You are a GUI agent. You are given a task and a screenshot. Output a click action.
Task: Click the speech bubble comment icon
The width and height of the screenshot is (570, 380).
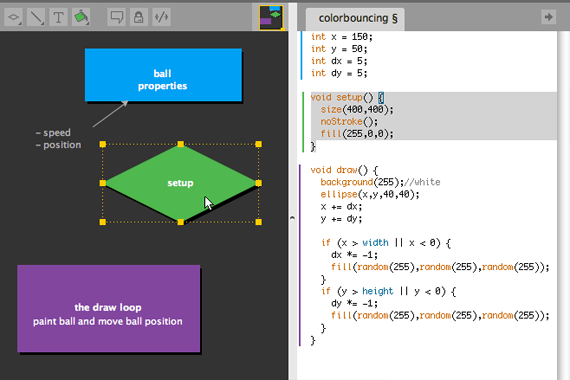point(116,17)
